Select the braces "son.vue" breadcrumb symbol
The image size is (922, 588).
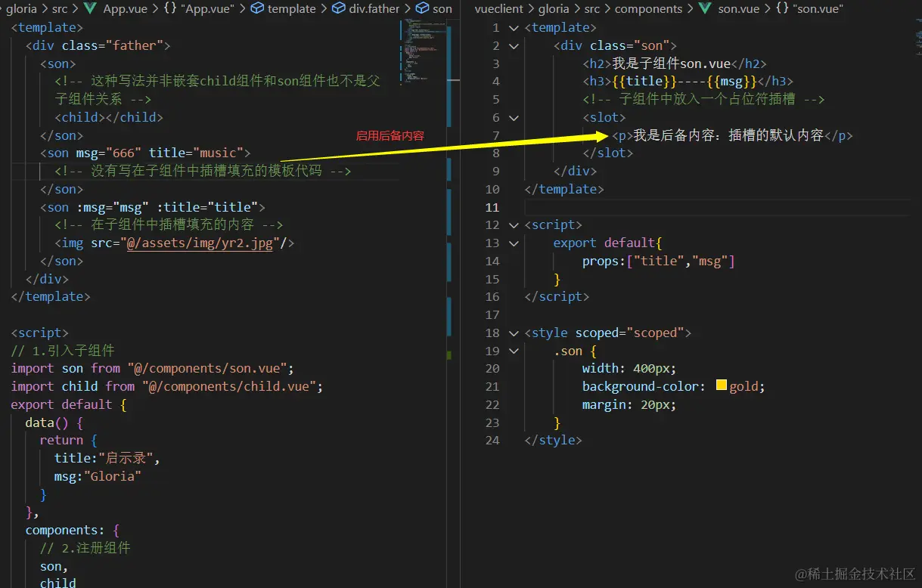pyautogui.click(x=809, y=9)
